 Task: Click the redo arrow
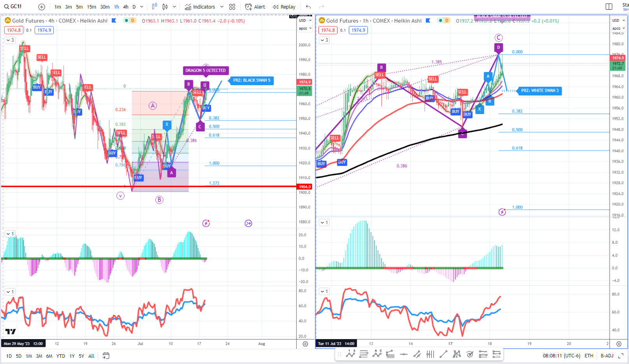(322, 7)
